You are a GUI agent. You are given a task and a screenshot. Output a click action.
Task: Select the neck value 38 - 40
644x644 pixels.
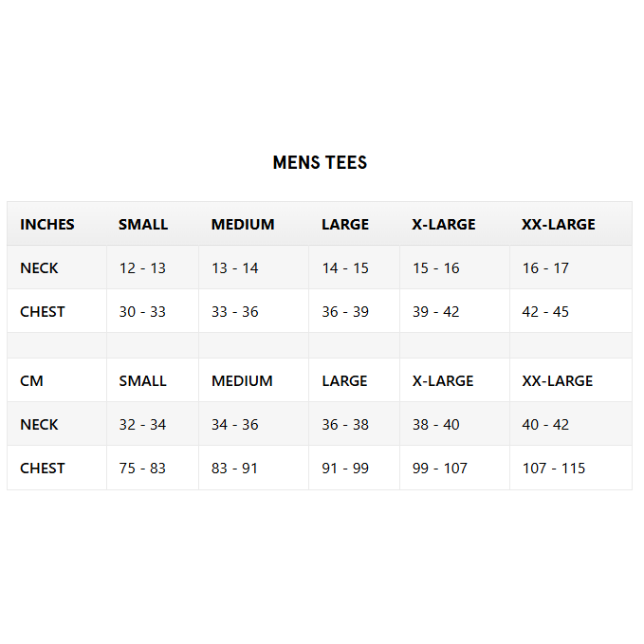click(436, 425)
